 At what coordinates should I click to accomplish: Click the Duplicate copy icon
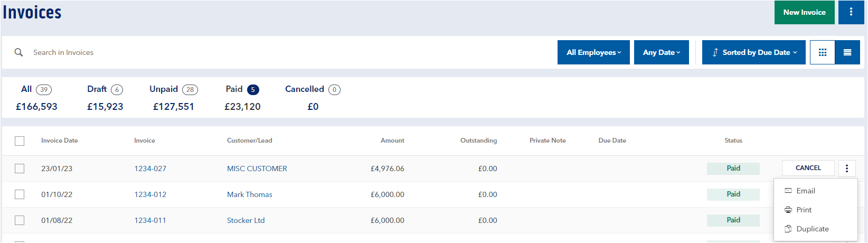tap(788, 229)
